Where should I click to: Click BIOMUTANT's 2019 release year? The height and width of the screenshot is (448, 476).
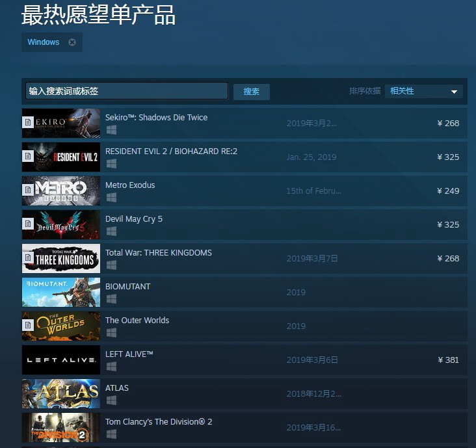tap(296, 293)
